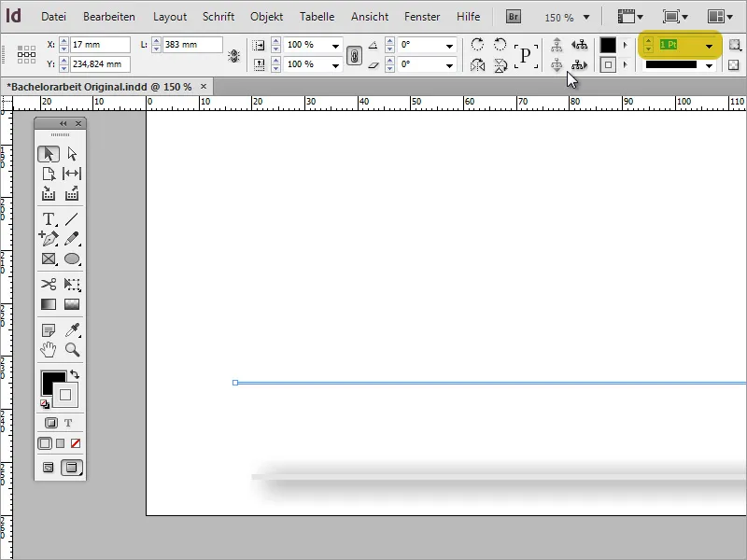
Task: Open stroke weight 1 Pt dropdown
Action: click(709, 46)
